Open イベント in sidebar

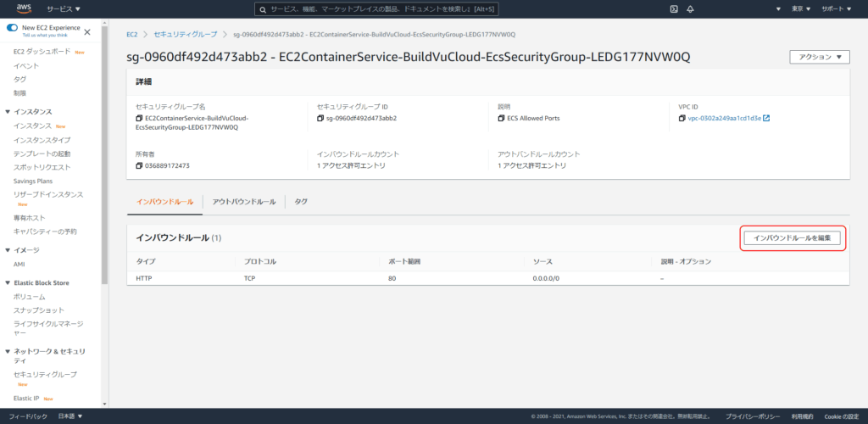point(26,66)
